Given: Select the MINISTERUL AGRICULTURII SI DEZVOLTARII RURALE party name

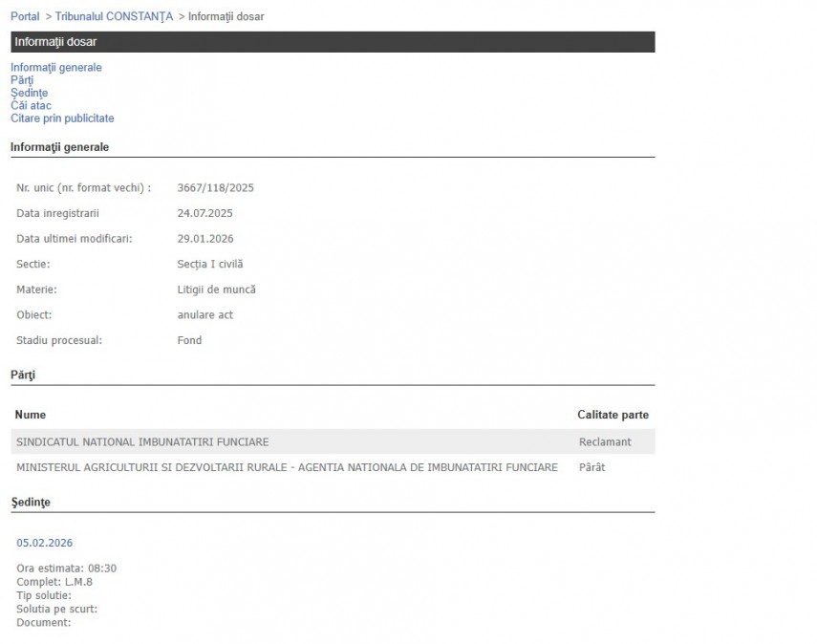Looking at the screenshot, I should point(287,467).
